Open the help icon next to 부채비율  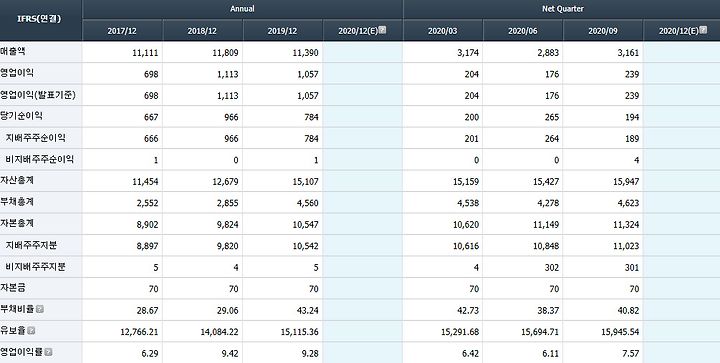[x=40, y=309]
